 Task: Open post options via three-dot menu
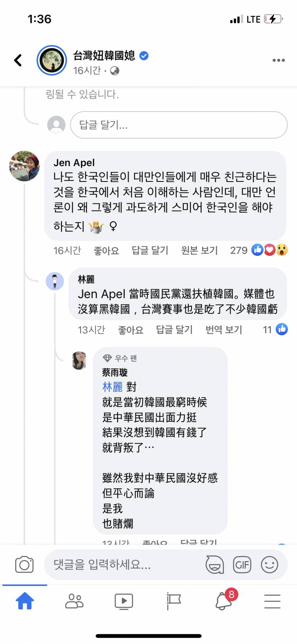point(278,60)
